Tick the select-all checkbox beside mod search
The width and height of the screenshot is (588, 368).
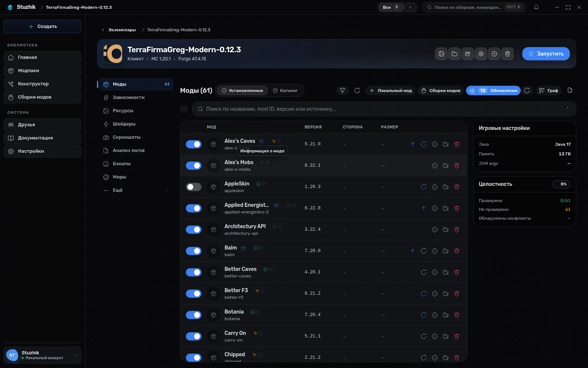[x=184, y=109]
